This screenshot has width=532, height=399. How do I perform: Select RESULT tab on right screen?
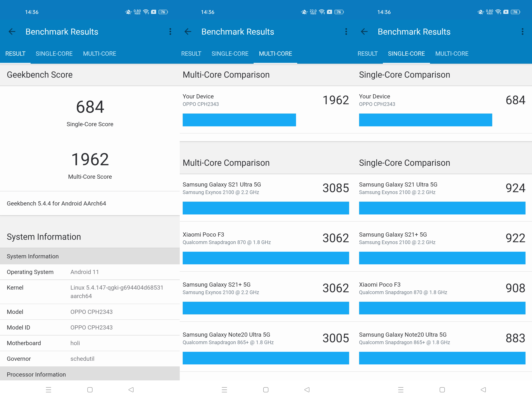(x=367, y=54)
